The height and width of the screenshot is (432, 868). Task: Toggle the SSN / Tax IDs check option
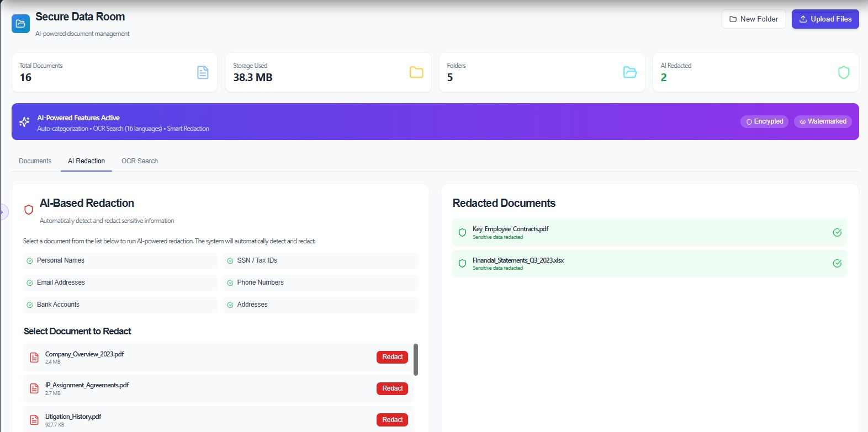click(230, 260)
